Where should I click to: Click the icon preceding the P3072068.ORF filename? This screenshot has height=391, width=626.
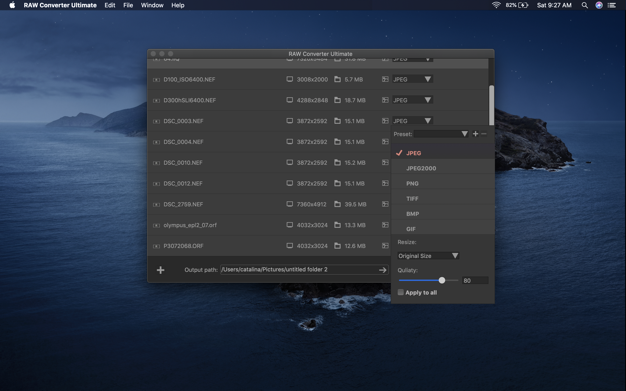pyautogui.click(x=156, y=246)
